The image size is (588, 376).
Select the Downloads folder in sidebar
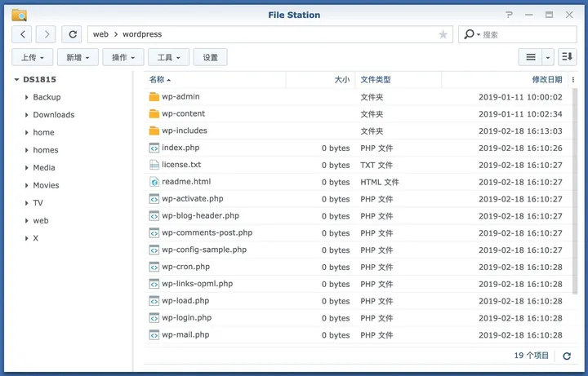click(53, 115)
